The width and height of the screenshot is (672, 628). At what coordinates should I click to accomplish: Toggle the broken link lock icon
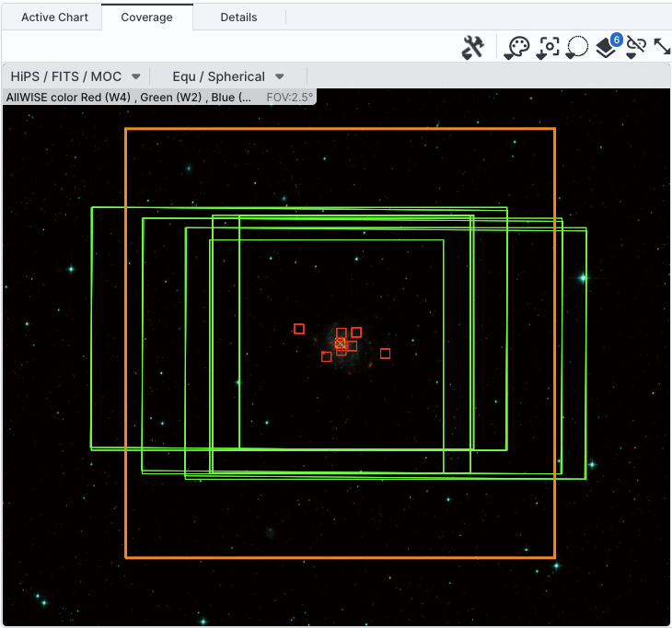click(x=636, y=47)
